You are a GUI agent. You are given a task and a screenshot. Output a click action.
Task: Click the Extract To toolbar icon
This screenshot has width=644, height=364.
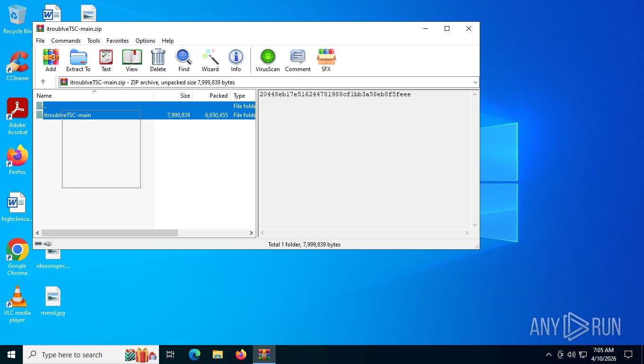click(x=78, y=60)
